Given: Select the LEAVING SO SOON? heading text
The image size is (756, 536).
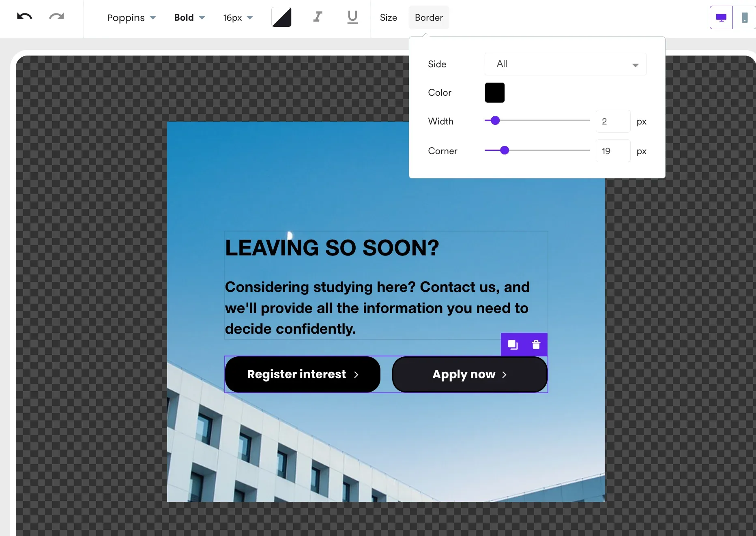Looking at the screenshot, I should tap(332, 248).
